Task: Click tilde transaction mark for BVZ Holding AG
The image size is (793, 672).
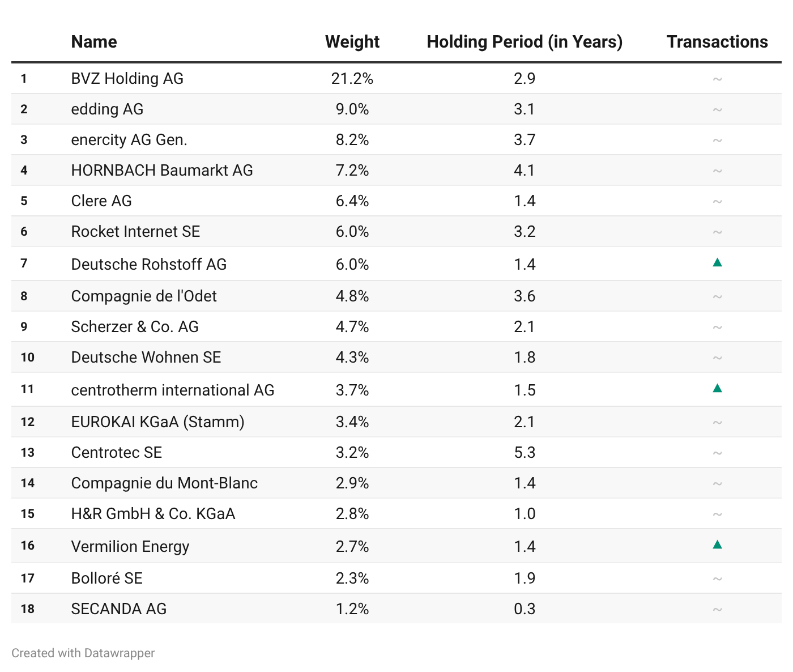Action: (717, 79)
